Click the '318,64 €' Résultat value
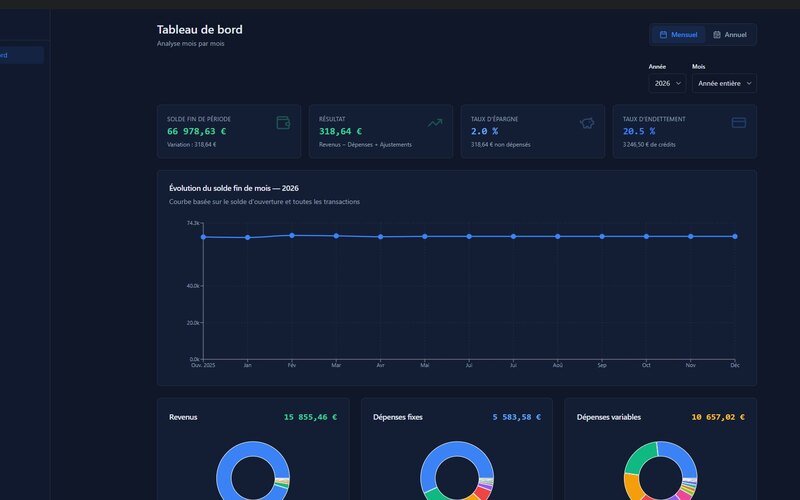 pyautogui.click(x=340, y=131)
